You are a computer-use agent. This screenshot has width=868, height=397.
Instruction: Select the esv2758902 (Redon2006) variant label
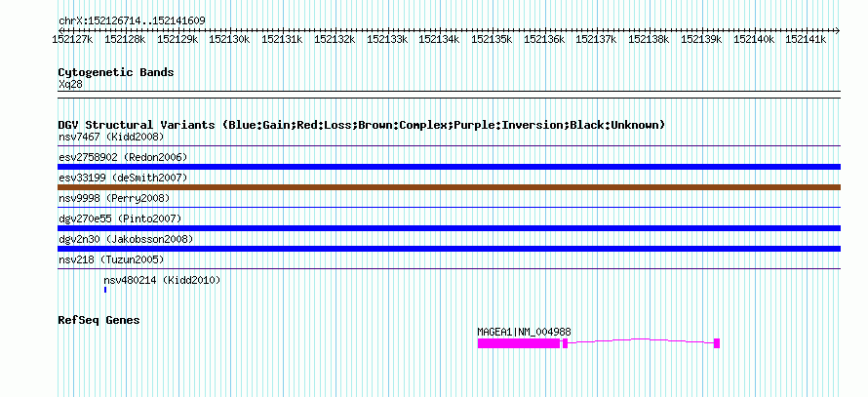[x=123, y=157]
